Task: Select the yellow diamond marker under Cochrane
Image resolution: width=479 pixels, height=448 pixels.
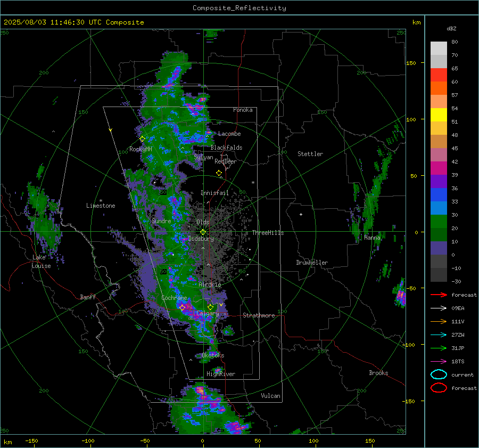Action: click(x=183, y=307)
